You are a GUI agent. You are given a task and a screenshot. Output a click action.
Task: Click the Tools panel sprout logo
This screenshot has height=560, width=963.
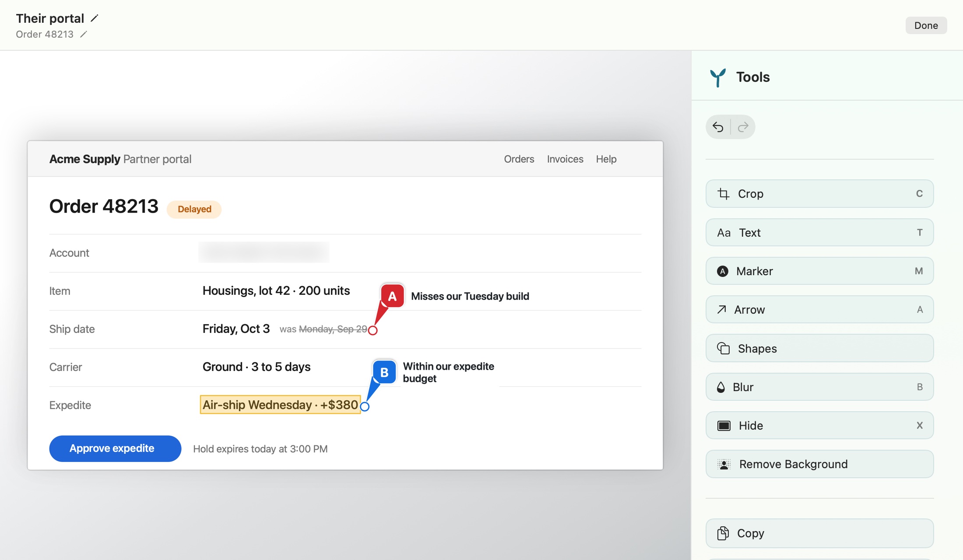click(x=718, y=77)
